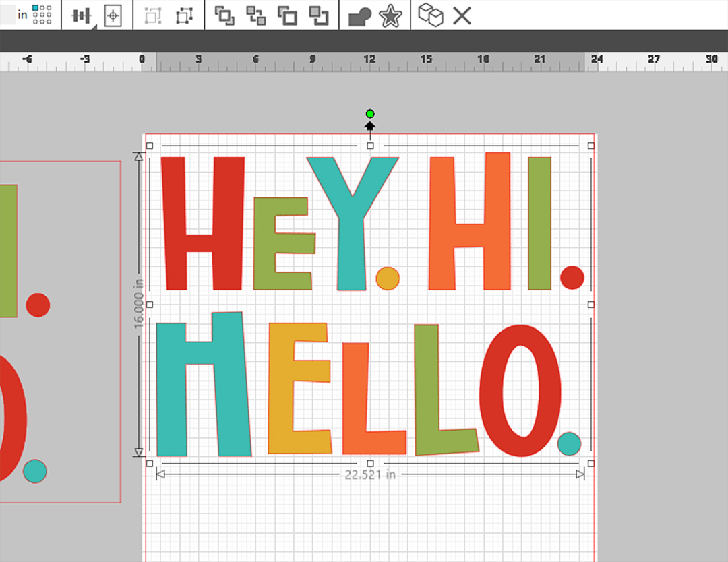Click the bottom-center selection handle
The image size is (728, 562).
[370, 463]
